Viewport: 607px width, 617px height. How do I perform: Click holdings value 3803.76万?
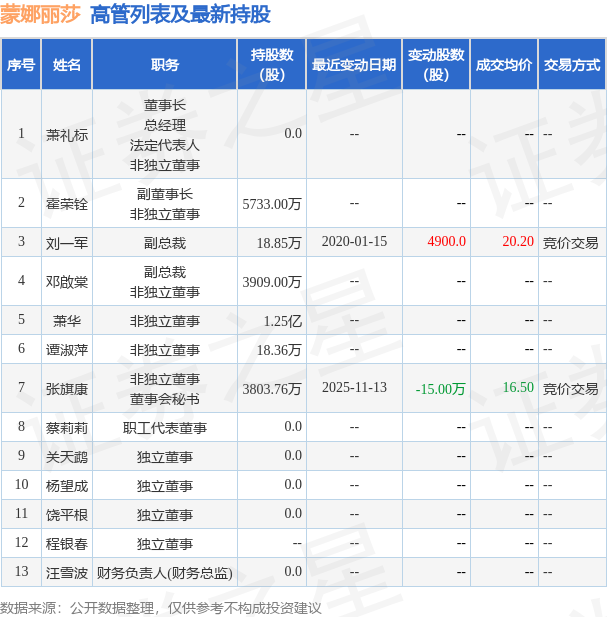click(272, 389)
